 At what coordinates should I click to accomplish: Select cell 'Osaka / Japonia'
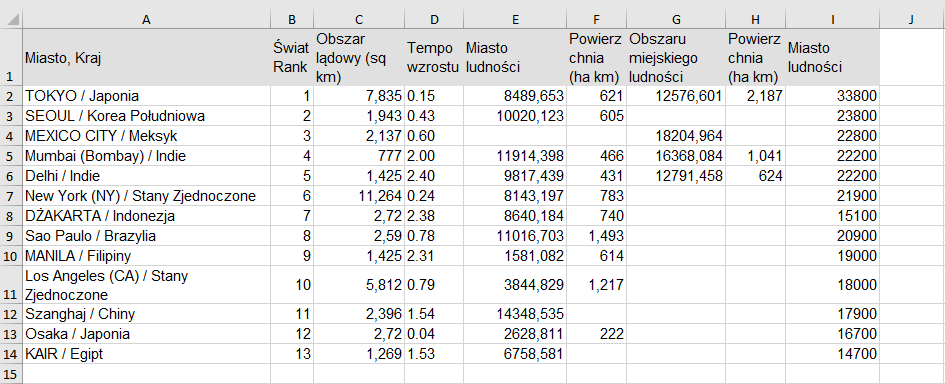146,334
